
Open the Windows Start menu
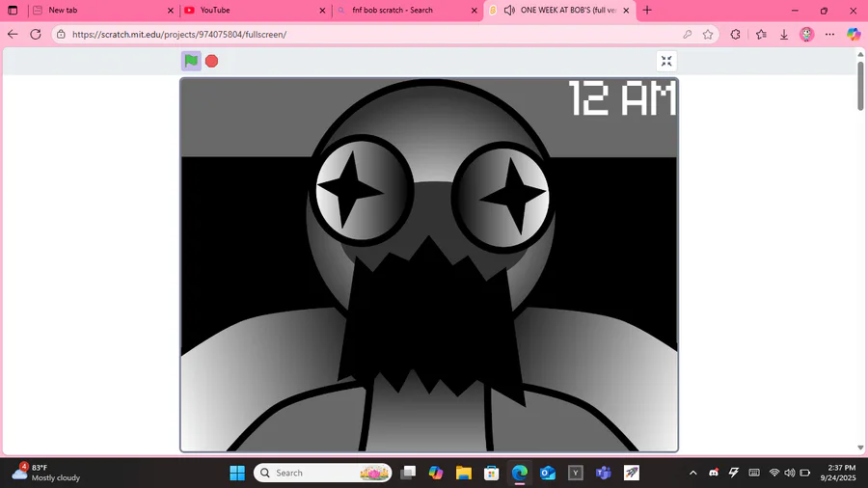tap(237, 473)
